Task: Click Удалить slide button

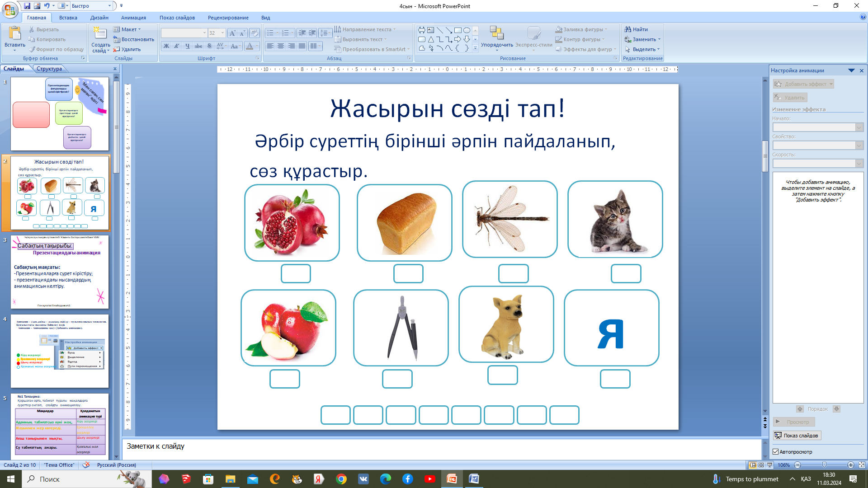Action: (127, 49)
